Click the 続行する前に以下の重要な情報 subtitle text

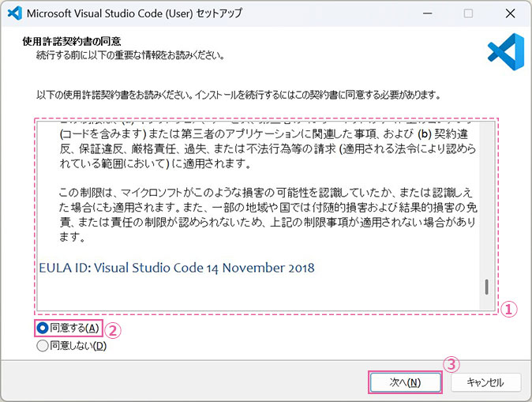tap(130, 55)
